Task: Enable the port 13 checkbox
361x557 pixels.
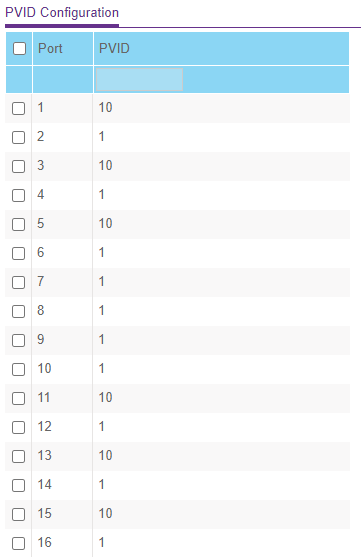Action: tap(18, 456)
